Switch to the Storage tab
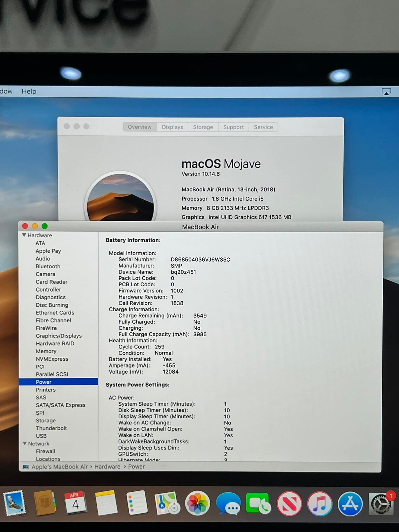 pos(203,127)
